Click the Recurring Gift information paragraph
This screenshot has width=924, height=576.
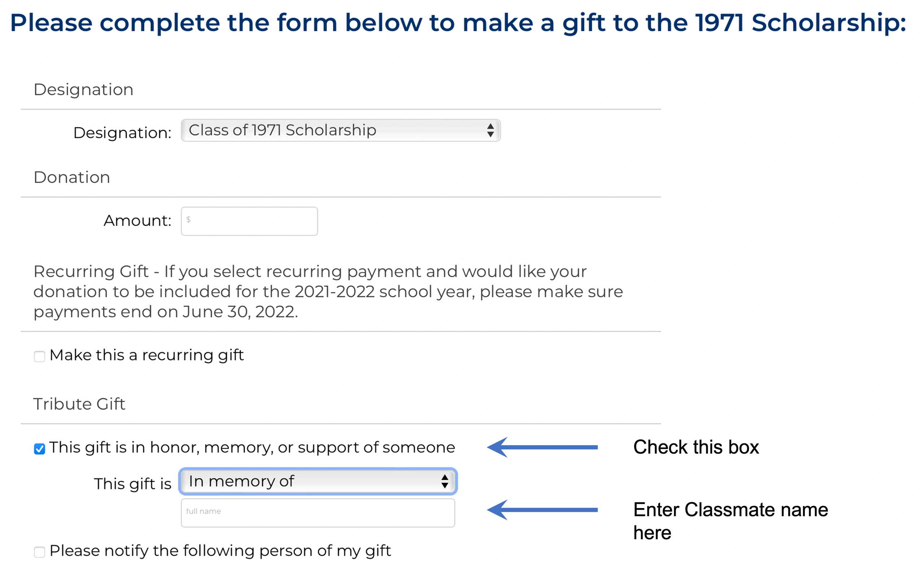pos(328,292)
